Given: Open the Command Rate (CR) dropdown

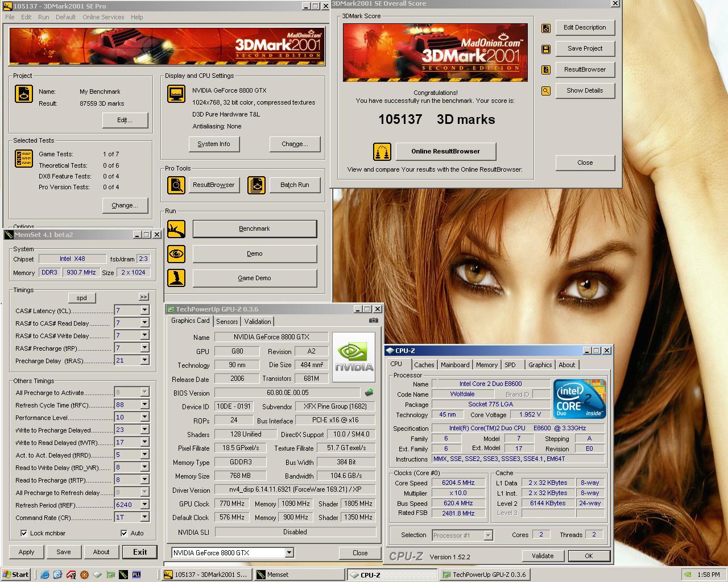Looking at the screenshot, I should click(x=144, y=517).
